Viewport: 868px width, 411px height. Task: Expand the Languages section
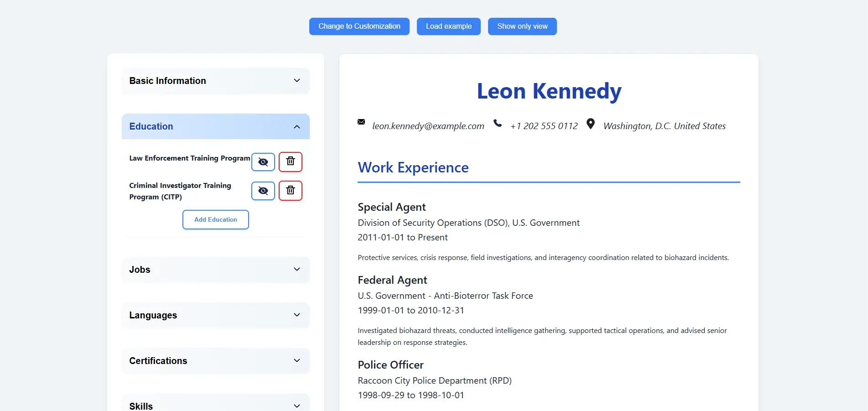216,315
